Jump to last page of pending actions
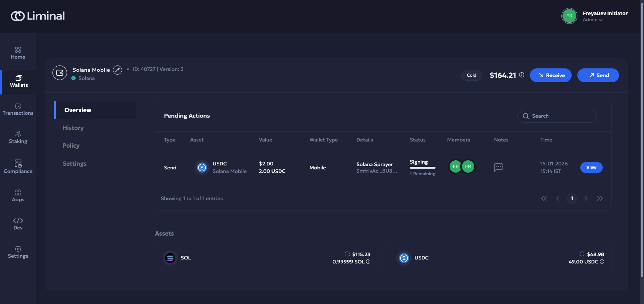The width and height of the screenshot is (644, 304). tap(600, 198)
